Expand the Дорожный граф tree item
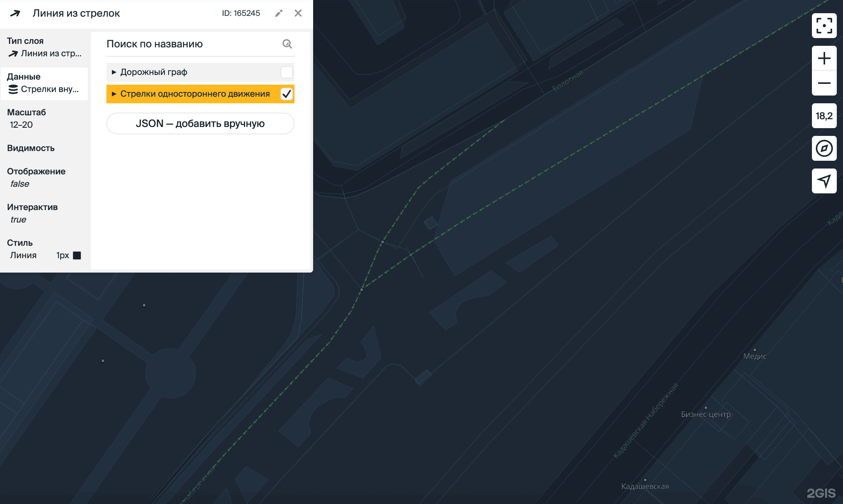Viewport: 843px width, 504px height. (x=114, y=72)
